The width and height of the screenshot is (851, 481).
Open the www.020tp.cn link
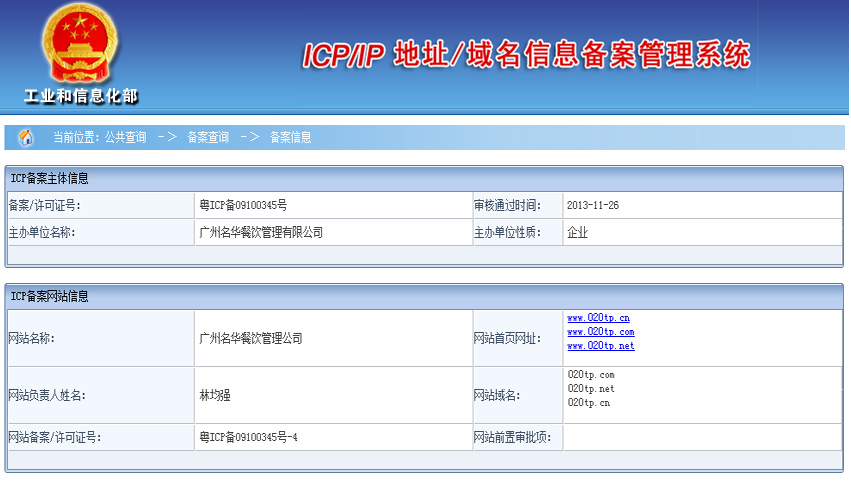[x=598, y=318]
